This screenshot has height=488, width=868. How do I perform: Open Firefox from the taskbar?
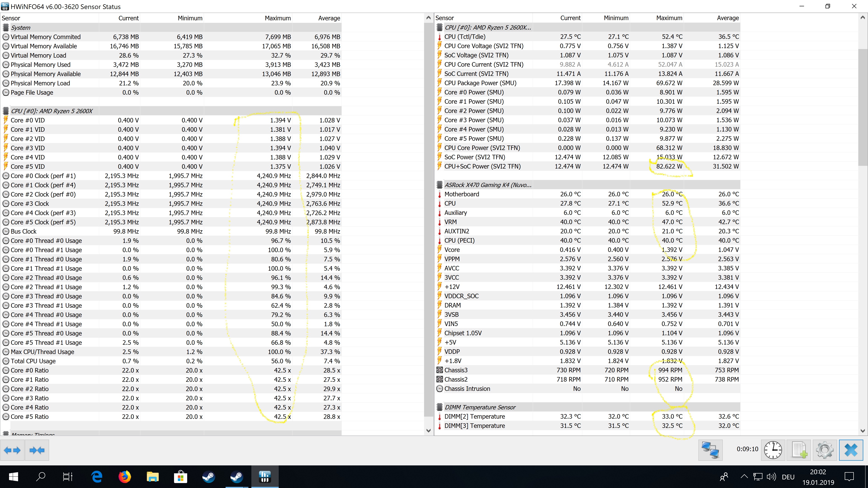[x=125, y=476]
